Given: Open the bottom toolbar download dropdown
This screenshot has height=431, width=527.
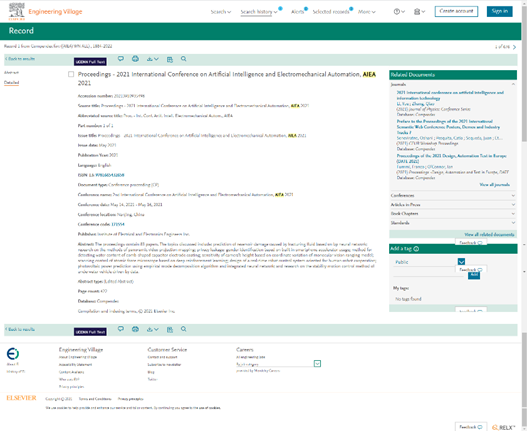Looking at the screenshot, I should coord(153,329).
